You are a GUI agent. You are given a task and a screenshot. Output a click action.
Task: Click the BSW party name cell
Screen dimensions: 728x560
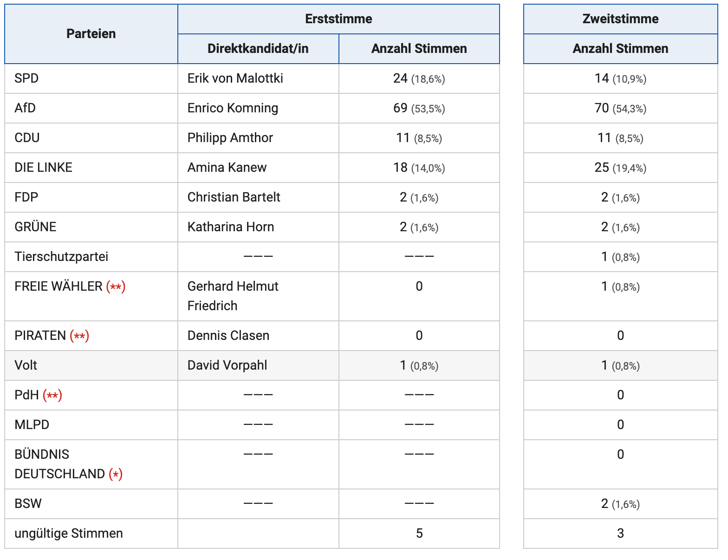[x=28, y=504]
